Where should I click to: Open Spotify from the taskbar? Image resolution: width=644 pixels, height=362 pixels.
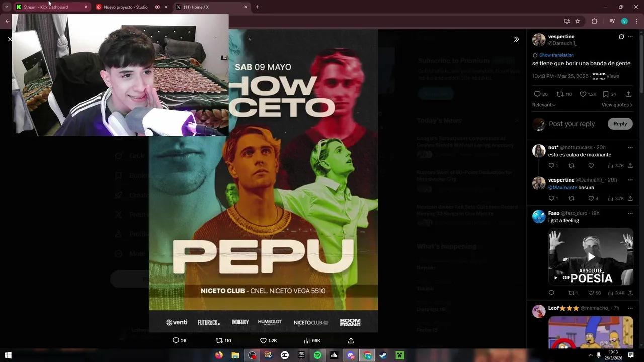317,355
